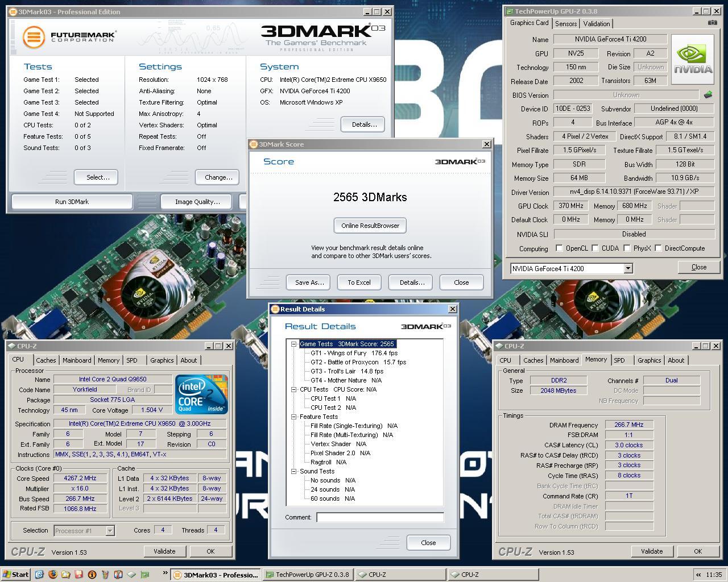Screen dimensions: 728x582
Task: Open the Online ResultBrowser
Action: (370, 226)
